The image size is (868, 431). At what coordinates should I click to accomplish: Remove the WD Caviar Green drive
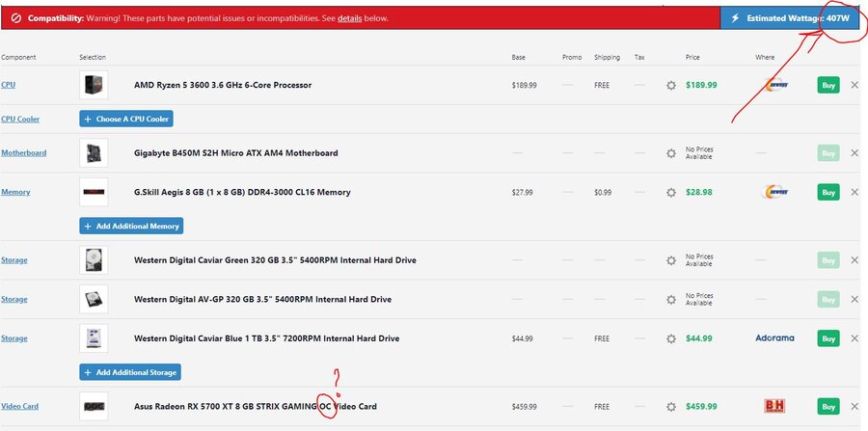point(854,260)
